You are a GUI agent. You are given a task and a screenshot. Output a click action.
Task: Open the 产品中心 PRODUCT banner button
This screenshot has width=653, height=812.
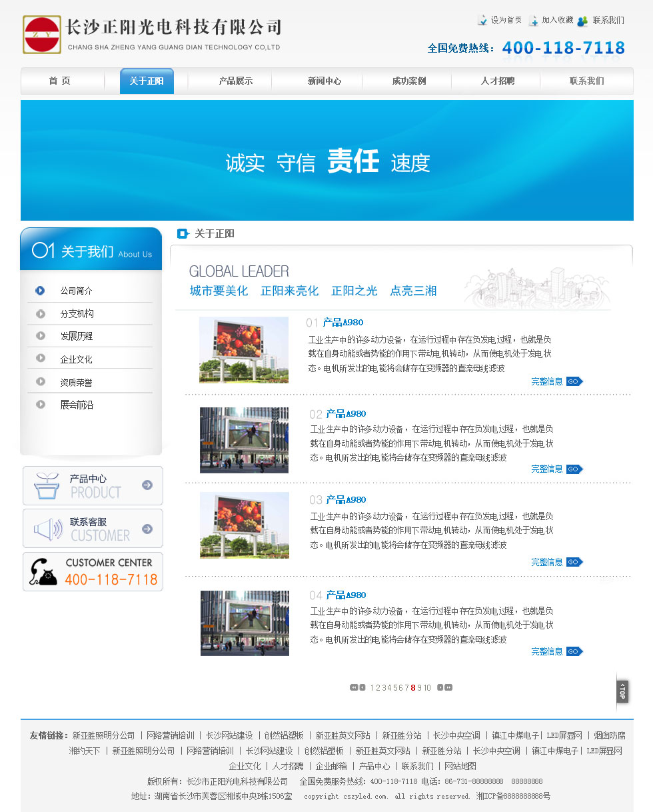pyautogui.click(x=93, y=485)
